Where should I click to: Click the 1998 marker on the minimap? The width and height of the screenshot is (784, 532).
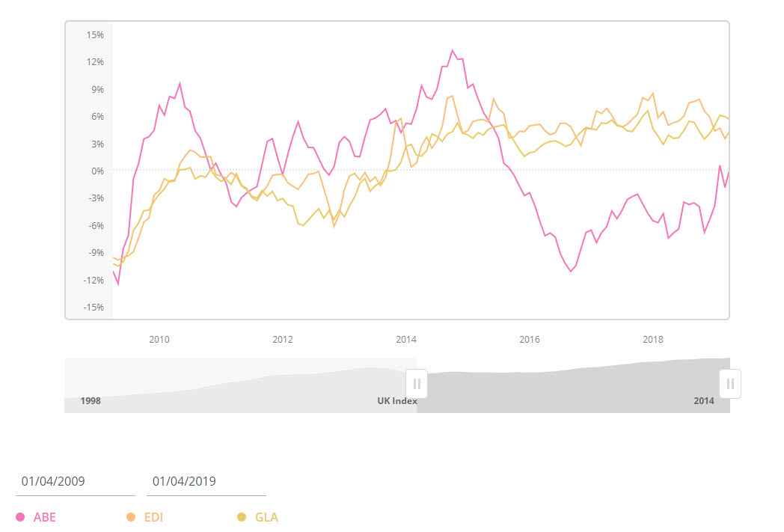(91, 401)
